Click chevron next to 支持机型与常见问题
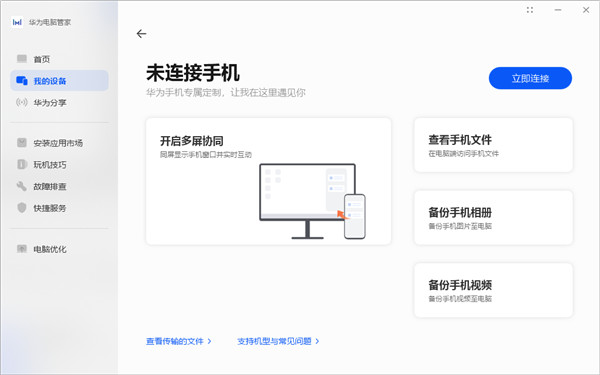This screenshot has height=375, width=600. (x=317, y=341)
